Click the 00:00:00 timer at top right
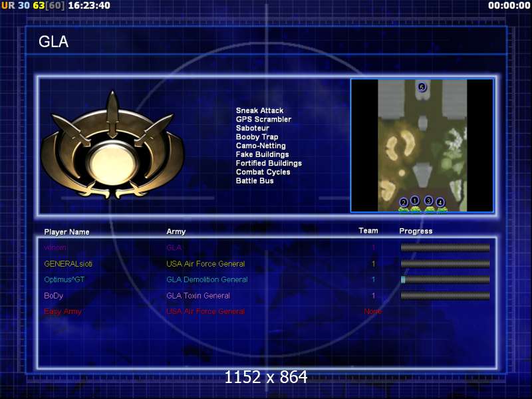Image resolution: width=532 pixels, height=399 pixels. point(509,5)
